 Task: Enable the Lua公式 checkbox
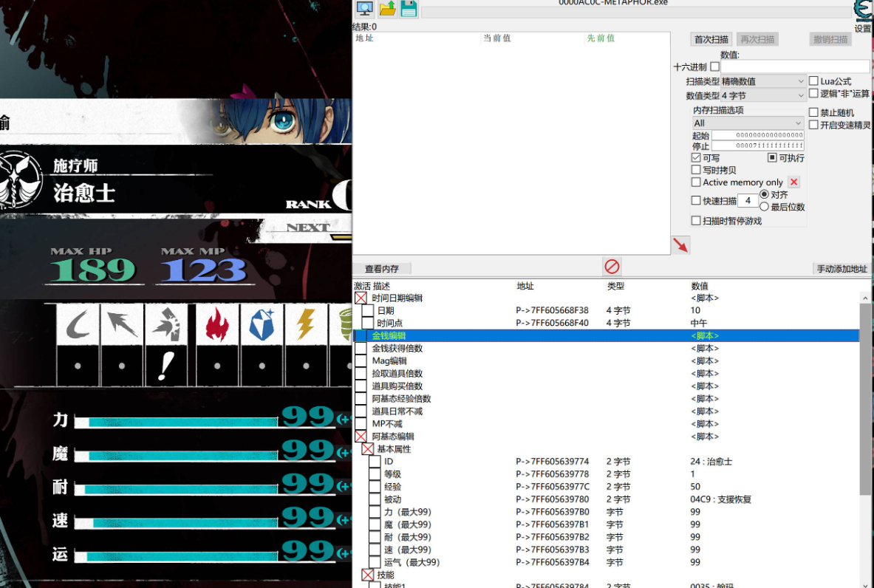(813, 81)
